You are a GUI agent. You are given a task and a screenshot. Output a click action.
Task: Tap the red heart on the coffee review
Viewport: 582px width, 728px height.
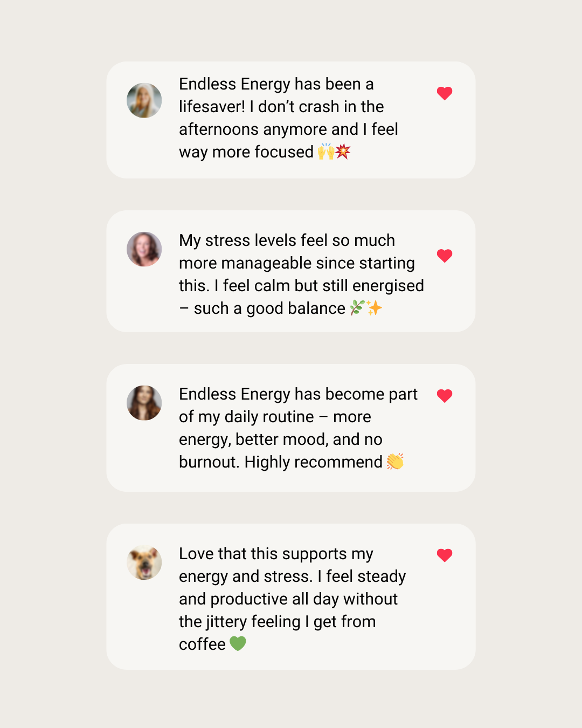click(445, 555)
